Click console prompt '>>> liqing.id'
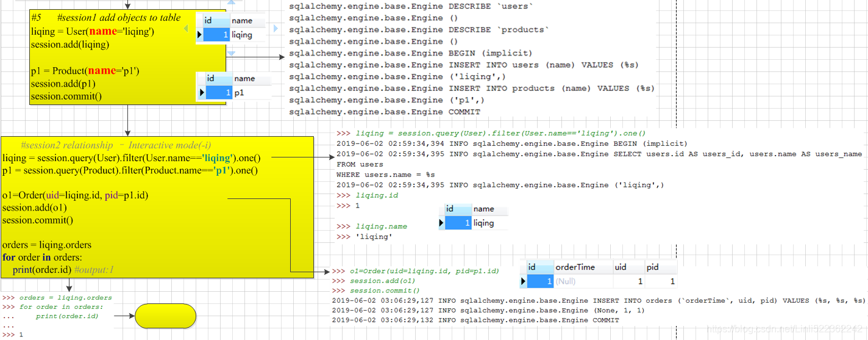The image size is (868, 340). tap(367, 195)
